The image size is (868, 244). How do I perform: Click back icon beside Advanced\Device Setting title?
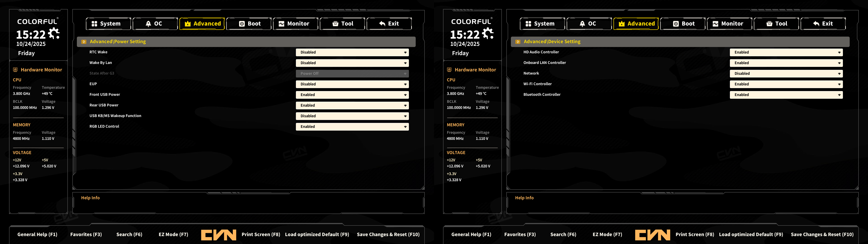518,42
